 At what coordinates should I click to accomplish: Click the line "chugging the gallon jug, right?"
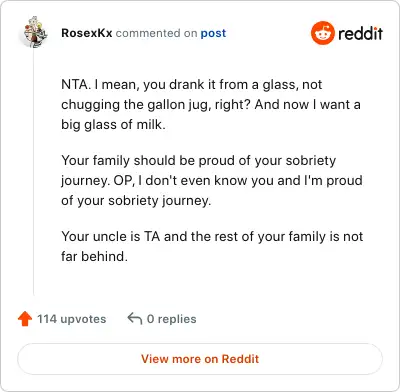(x=156, y=105)
